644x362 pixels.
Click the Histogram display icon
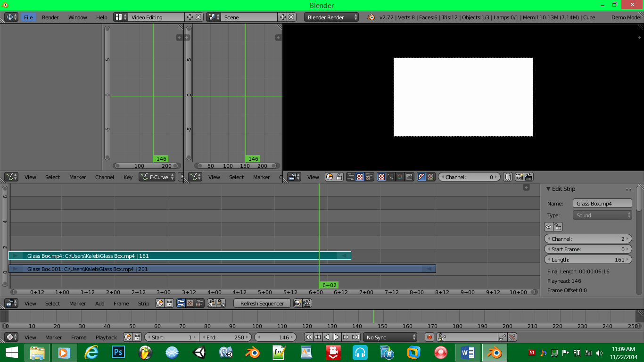(x=409, y=177)
